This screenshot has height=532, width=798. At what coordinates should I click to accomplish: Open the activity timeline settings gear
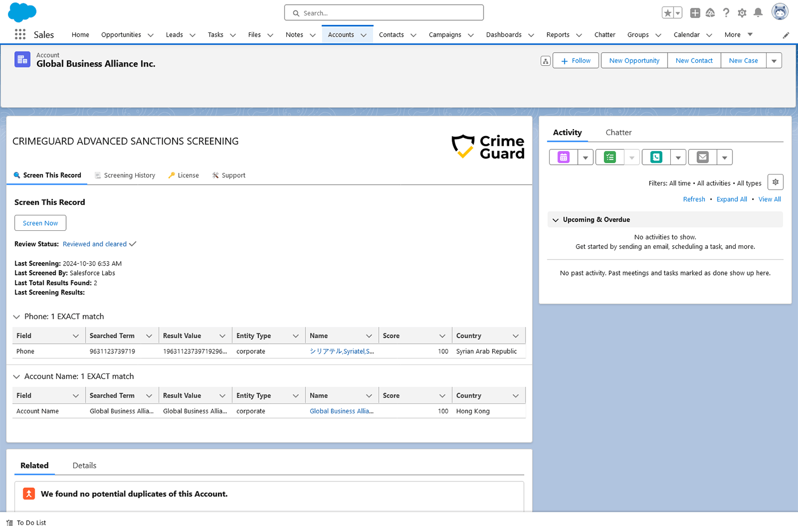(775, 182)
